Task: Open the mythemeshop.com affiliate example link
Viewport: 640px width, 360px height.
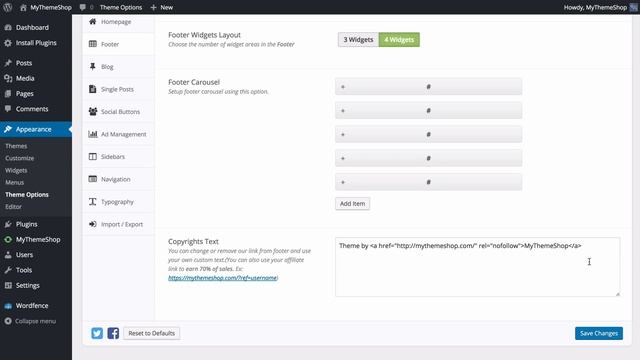Action: pos(223,278)
